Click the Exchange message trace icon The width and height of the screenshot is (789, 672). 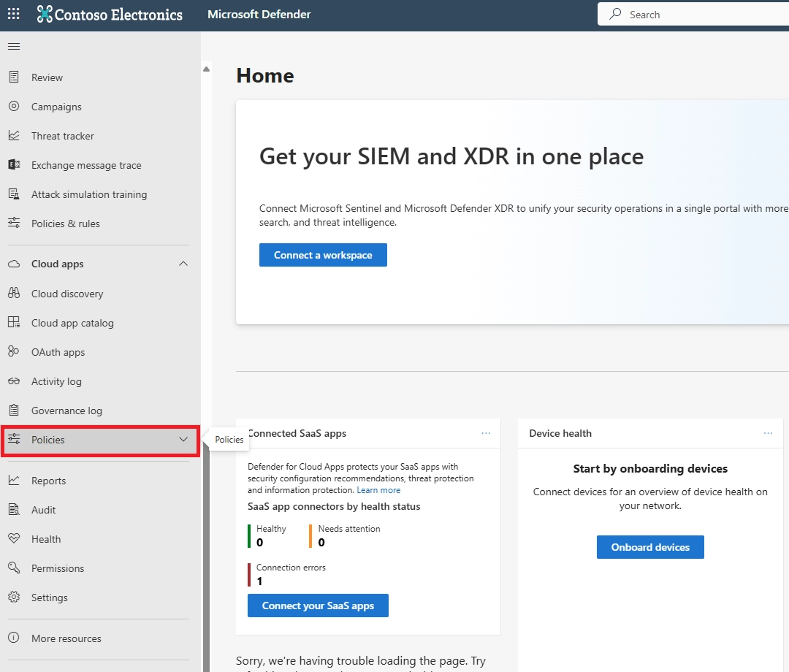click(14, 164)
